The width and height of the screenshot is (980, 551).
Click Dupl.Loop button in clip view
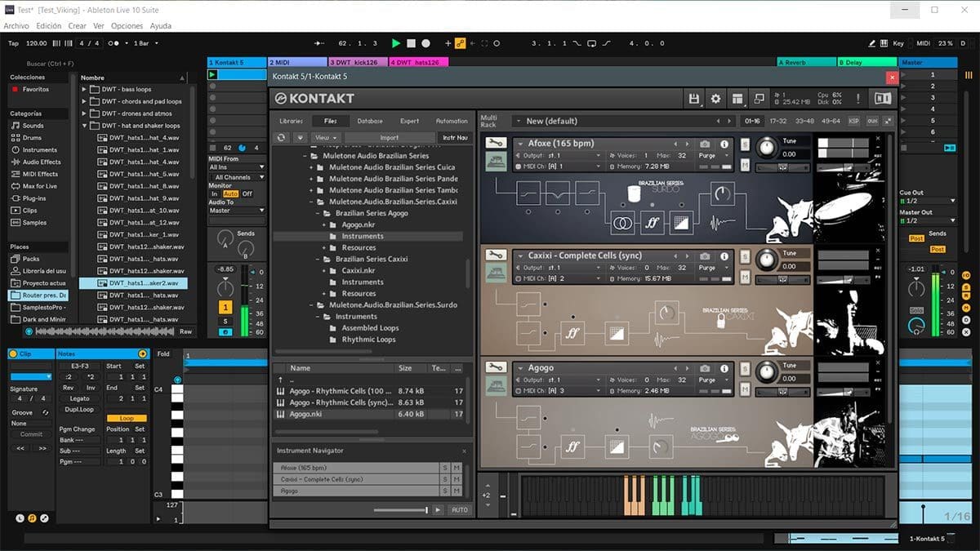tap(79, 410)
